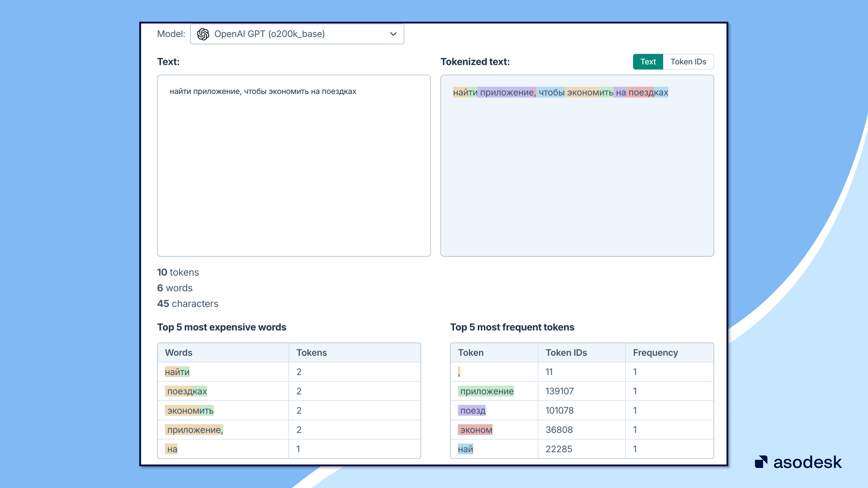The image size is (868, 488).
Task: Click the 'поездках' word in expensive words table
Action: [x=187, y=391]
